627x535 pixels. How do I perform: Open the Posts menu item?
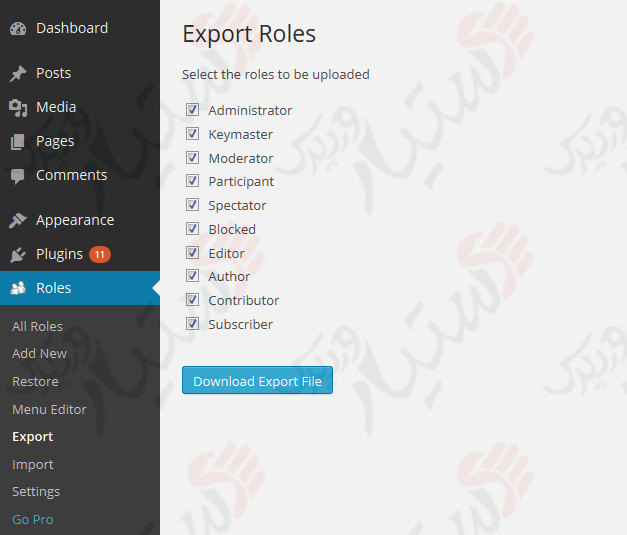(x=80, y=73)
